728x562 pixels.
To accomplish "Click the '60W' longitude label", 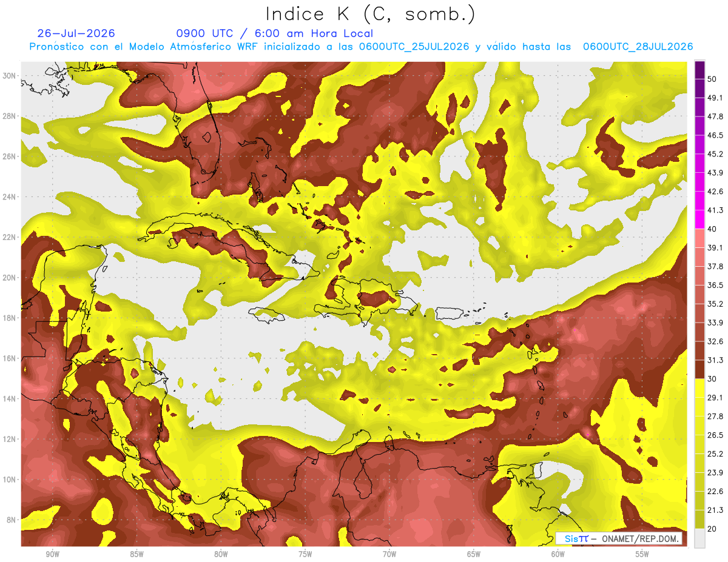I will [558, 554].
